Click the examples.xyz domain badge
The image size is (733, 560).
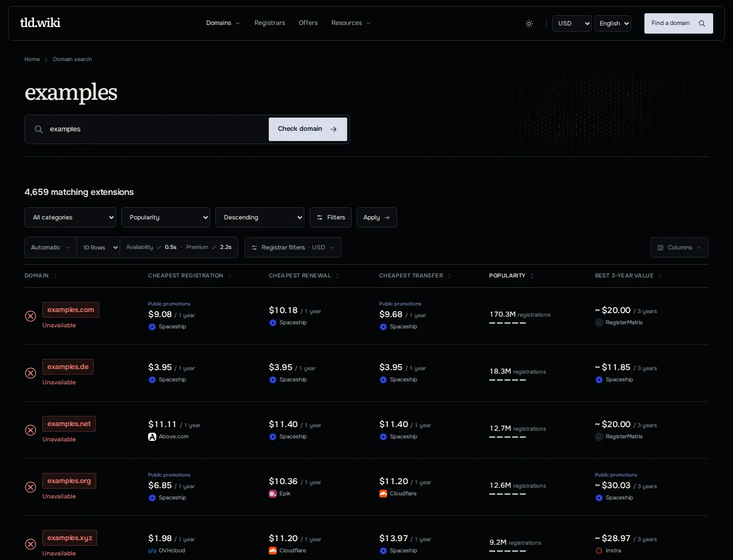pos(70,538)
